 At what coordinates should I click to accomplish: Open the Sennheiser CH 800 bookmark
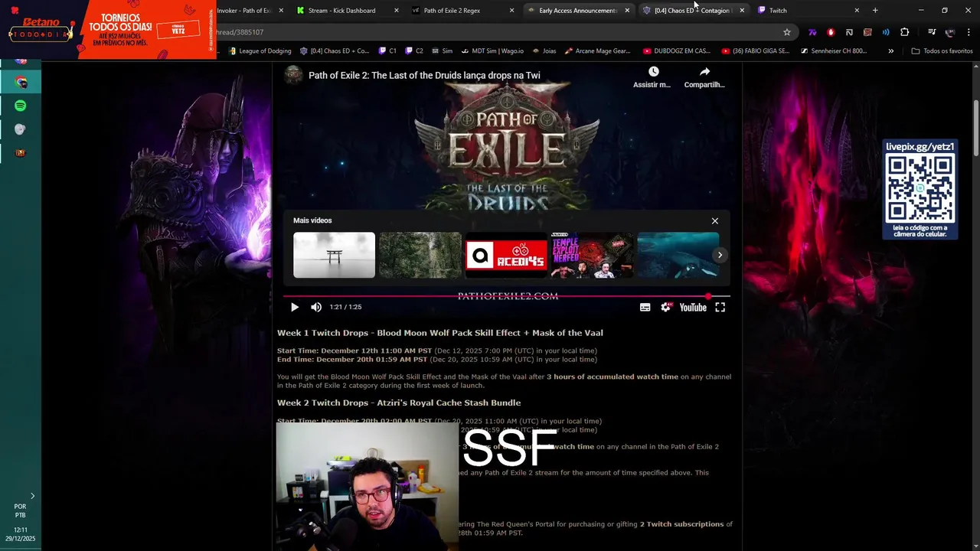point(834,51)
